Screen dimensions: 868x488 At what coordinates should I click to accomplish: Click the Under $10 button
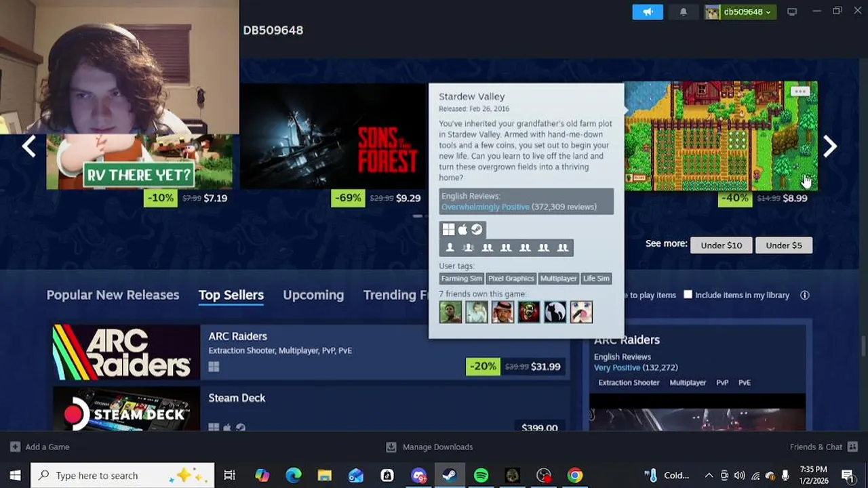coord(721,245)
